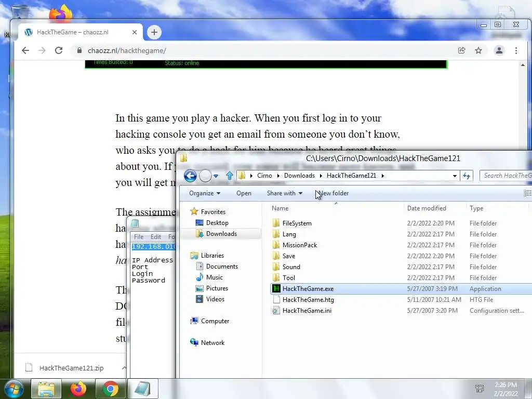Viewport: 532px width, 399px height.
Task: Click the Chrome forward arrow
Action: pyautogui.click(x=42, y=50)
